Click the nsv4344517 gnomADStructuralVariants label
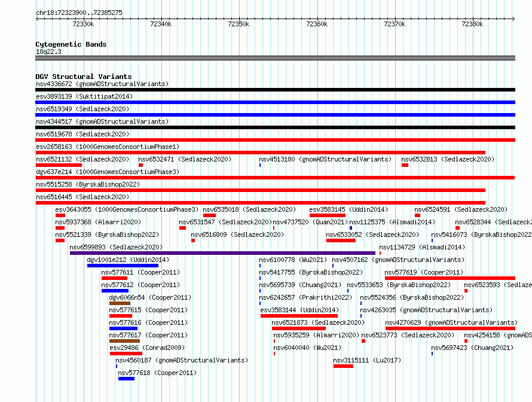 pyautogui.click(x=102, y=121)
